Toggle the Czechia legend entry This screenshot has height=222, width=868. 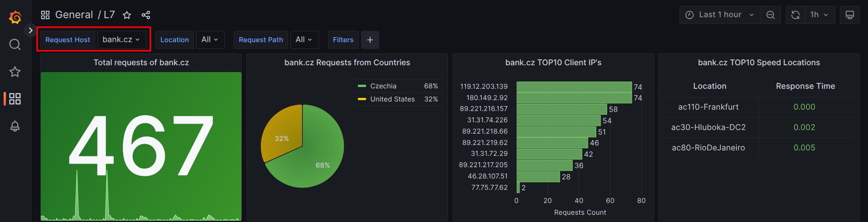click(383, 86)
